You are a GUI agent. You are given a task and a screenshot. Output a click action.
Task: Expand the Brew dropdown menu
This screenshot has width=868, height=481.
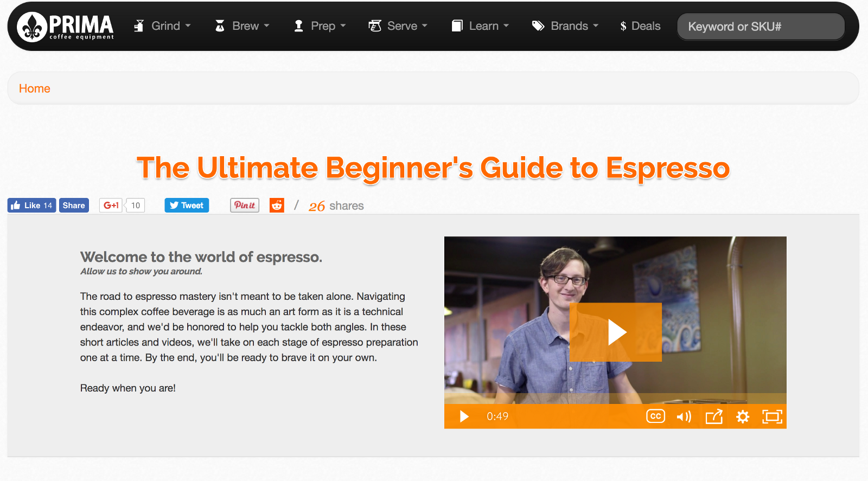242,26
